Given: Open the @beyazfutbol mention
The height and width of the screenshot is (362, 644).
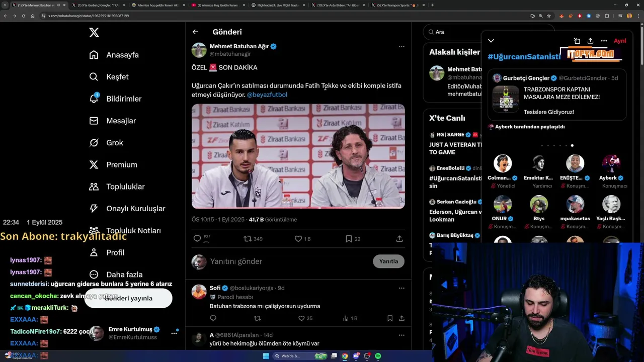Looking at the screenshot, I should click(267, 95).
